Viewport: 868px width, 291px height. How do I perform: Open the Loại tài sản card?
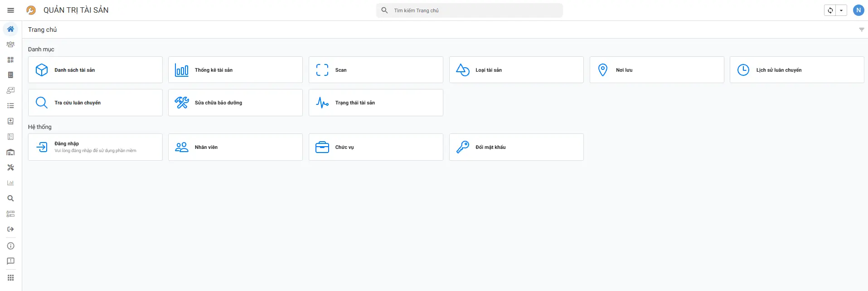(516, 70)
